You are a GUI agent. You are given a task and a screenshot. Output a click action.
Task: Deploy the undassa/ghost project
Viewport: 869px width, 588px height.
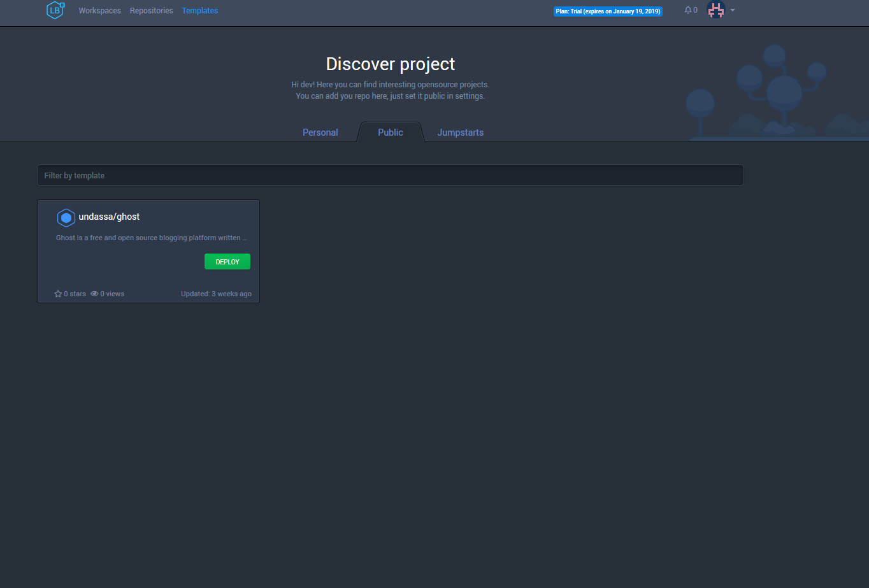click(x=227, y=261)
